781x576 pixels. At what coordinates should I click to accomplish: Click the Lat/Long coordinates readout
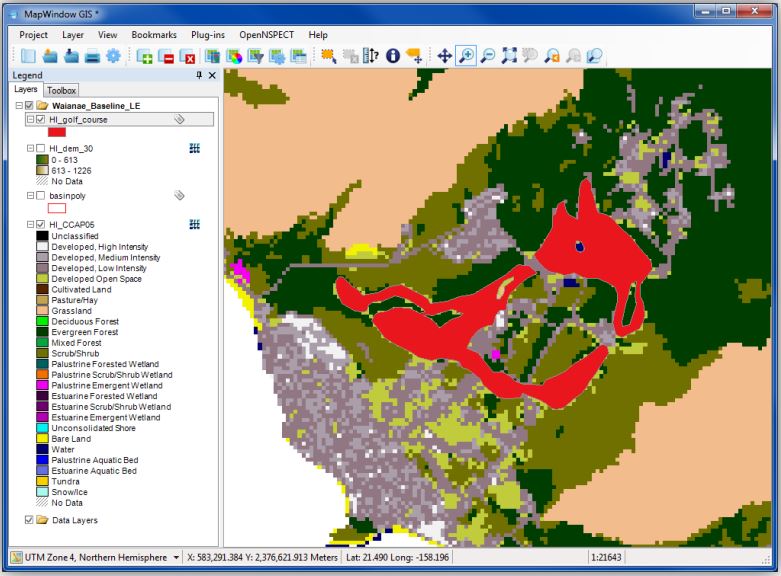397,558
